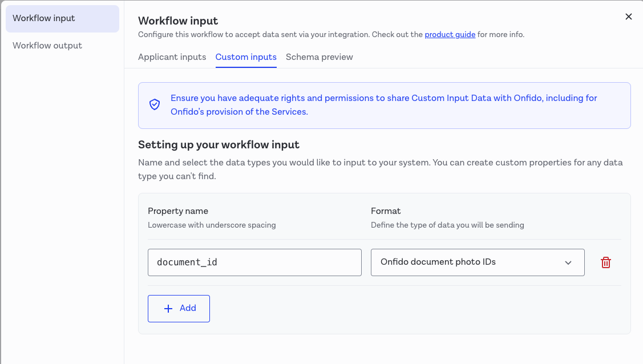The image size is (643, 364).
Task: Switch to the Applicant inputs tab
Action: point(172,57)
